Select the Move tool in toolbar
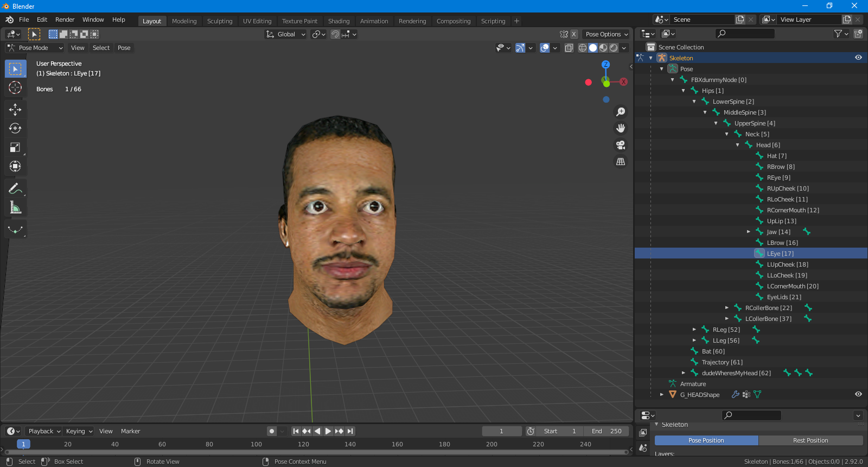Screen dimensions: 868x467 click(x=15, y=110)
